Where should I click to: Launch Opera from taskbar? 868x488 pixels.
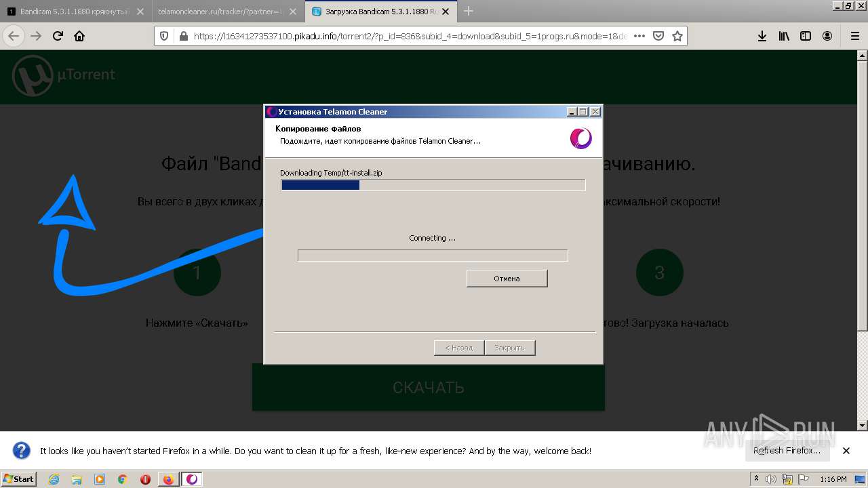point(146,479)
